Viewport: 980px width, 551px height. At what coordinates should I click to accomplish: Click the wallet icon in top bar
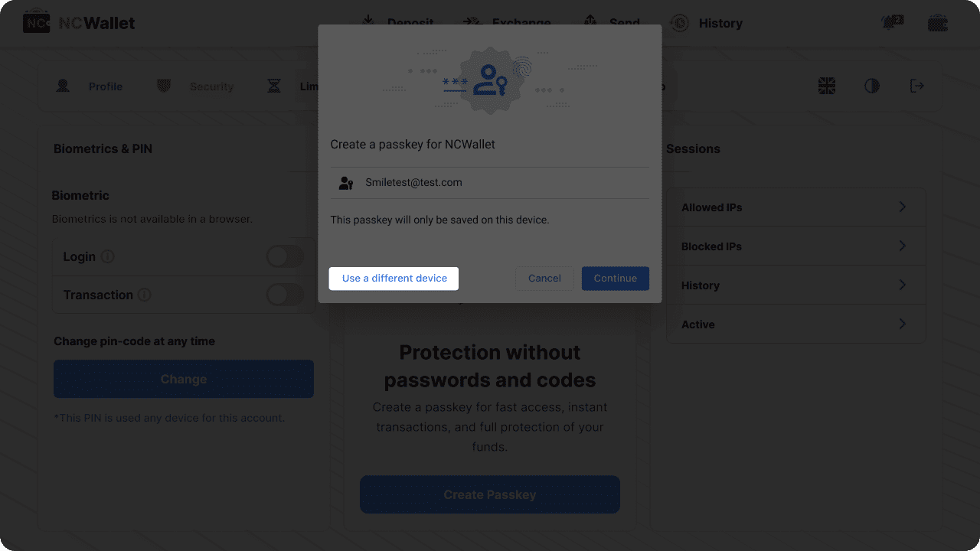[938, 23]
